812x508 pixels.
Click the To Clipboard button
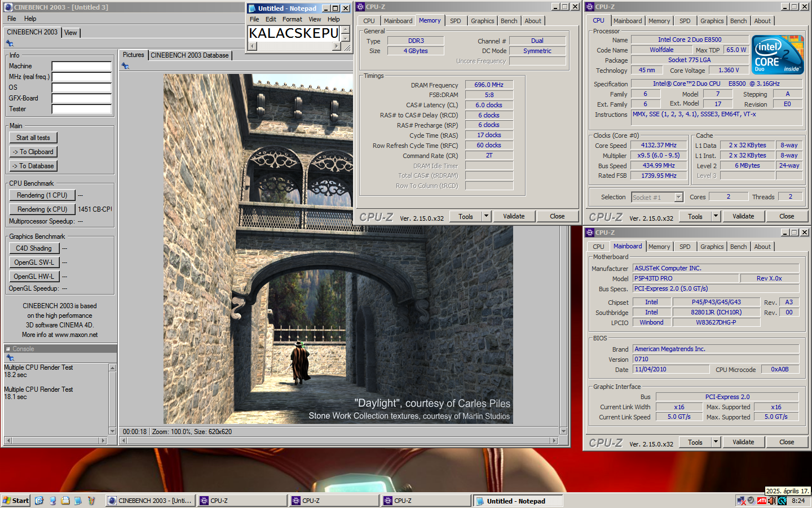[33, 152]
